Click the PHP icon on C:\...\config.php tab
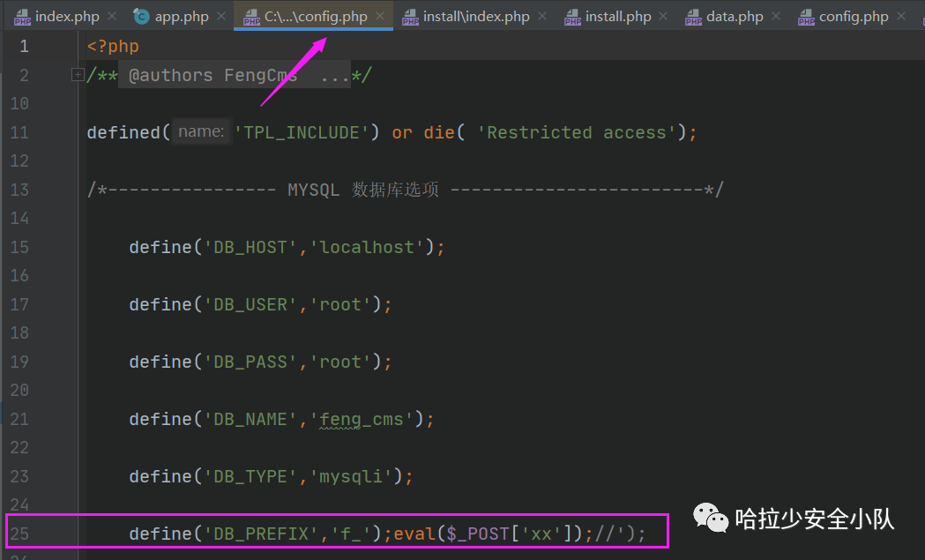Screen dimensions: 925x560 (251, 17)
